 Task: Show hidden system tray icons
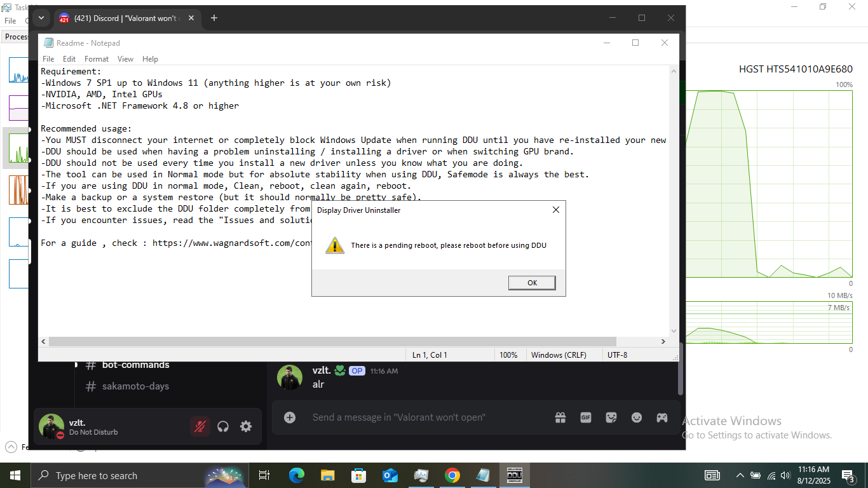click(x=740, y=475)
